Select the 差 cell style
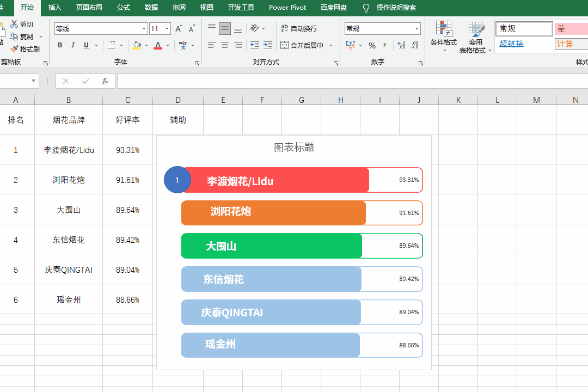 click(x=571, y=28)
